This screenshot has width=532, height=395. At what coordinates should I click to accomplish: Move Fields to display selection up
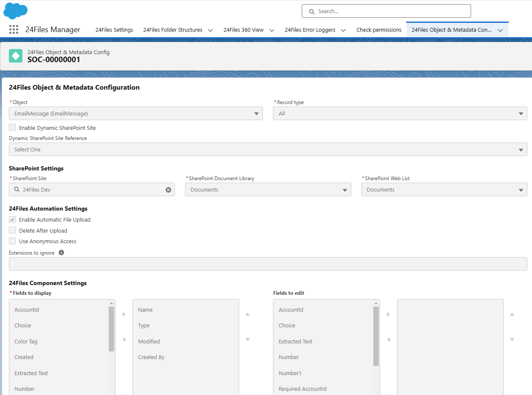[248, 314]
